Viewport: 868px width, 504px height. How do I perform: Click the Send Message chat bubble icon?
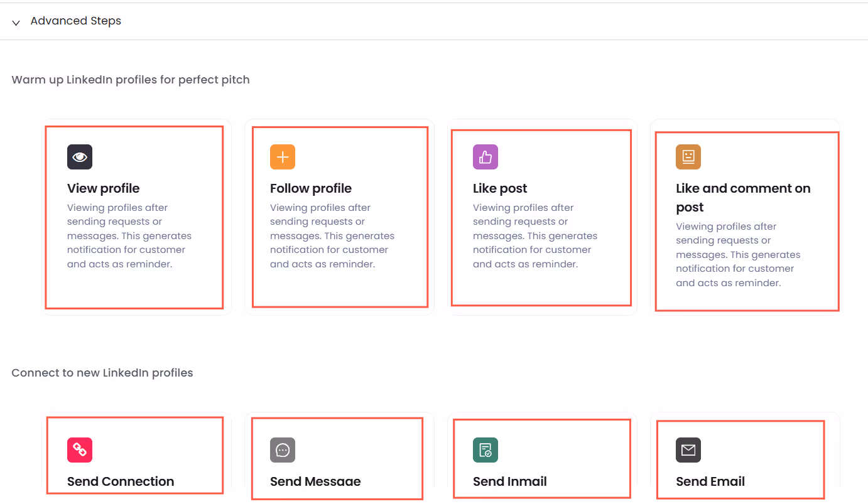point(282,449)
